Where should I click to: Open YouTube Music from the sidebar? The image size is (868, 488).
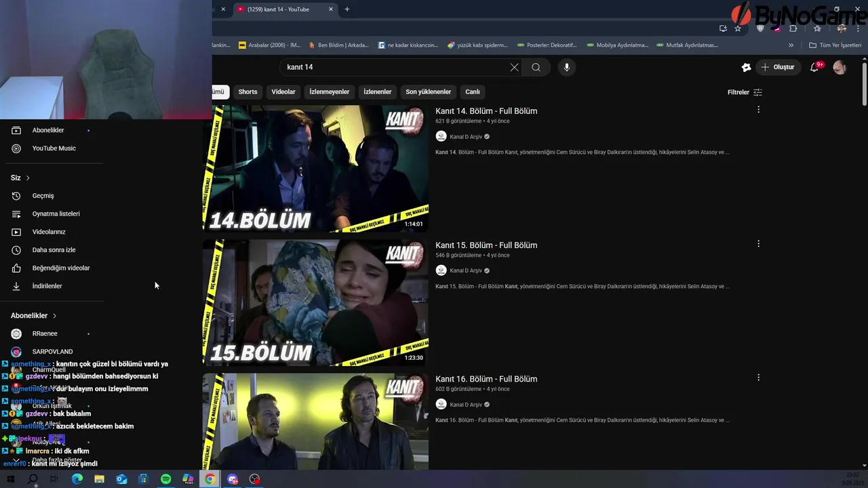54,148
